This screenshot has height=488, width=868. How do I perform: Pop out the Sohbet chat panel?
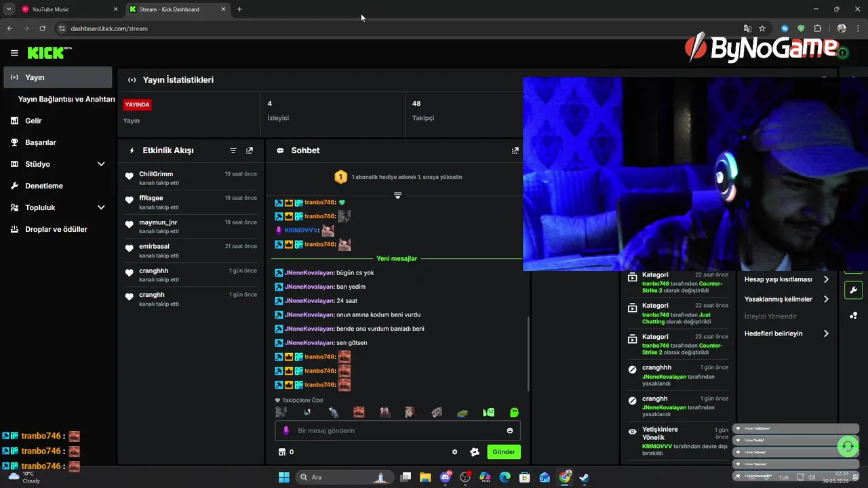pos(515,150)
